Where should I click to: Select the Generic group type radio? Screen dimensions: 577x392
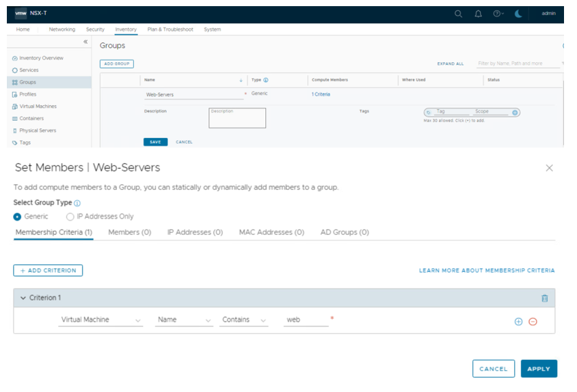coord(18,216)
